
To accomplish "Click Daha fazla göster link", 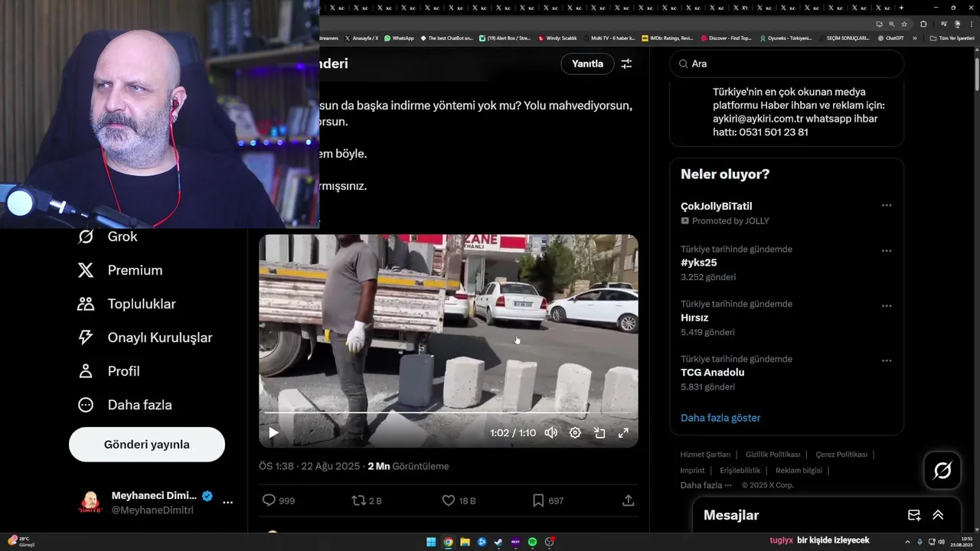I will (x=720, y=418).
